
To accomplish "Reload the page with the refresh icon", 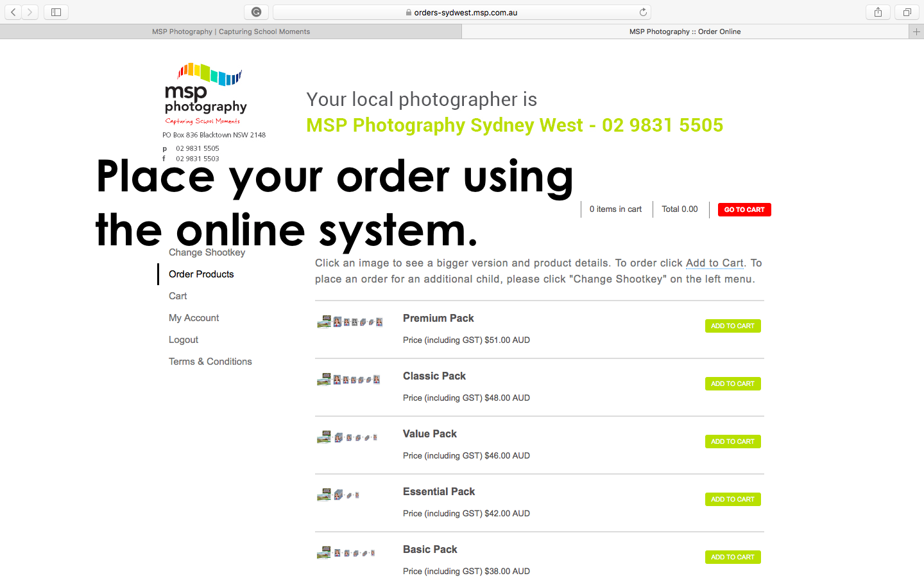I will click(x=643, y=12).
